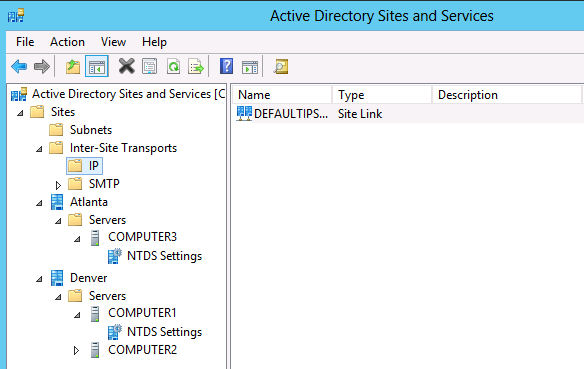Expand the COMPUTER2 server node arrow
584x369 pixels.
pos(76,350)
